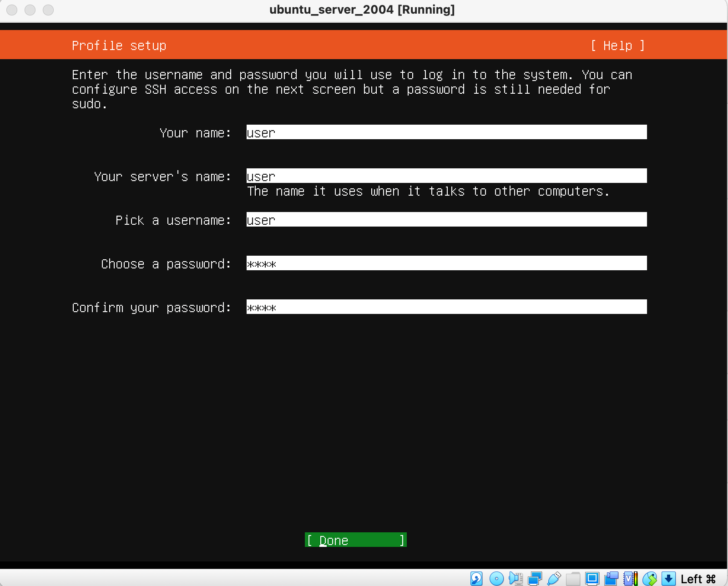Focus the 'Choose a password' input field
This screenshot has width=728, height=586.
[446, 263]
